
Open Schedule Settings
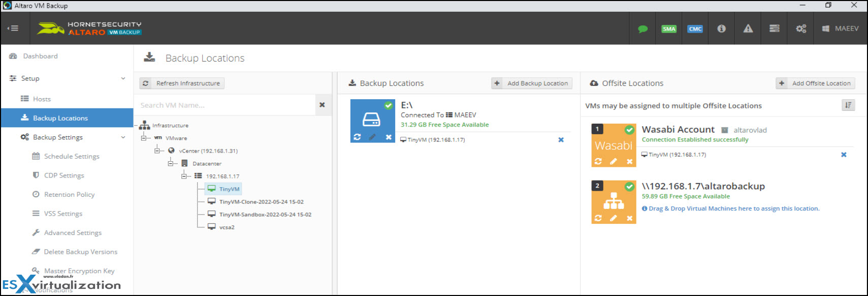72,156
